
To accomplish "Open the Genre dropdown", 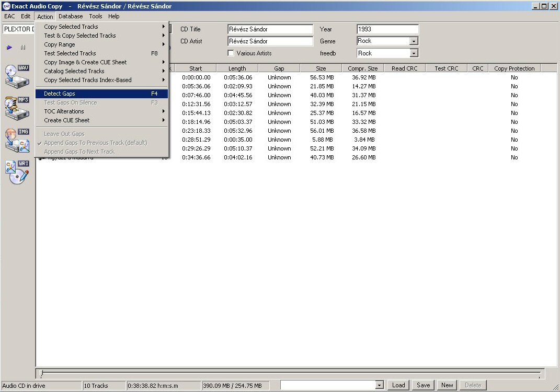I will pyautogui.click(x=414, y=41).
